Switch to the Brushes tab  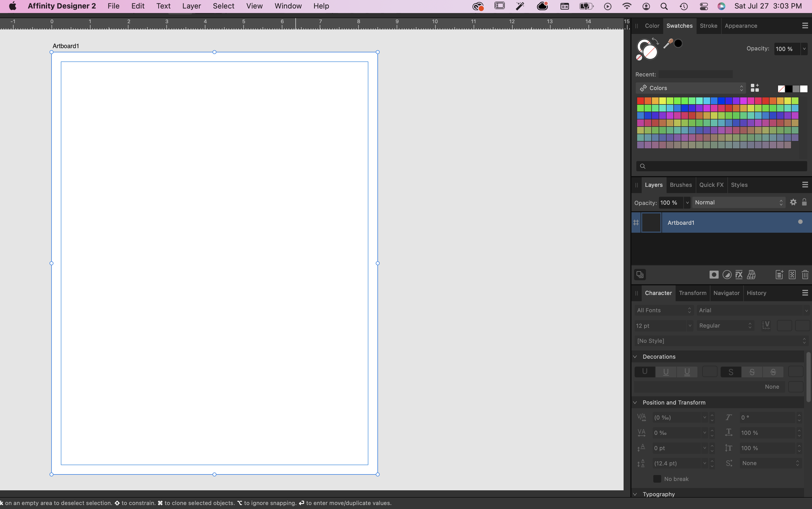(680, 185)
